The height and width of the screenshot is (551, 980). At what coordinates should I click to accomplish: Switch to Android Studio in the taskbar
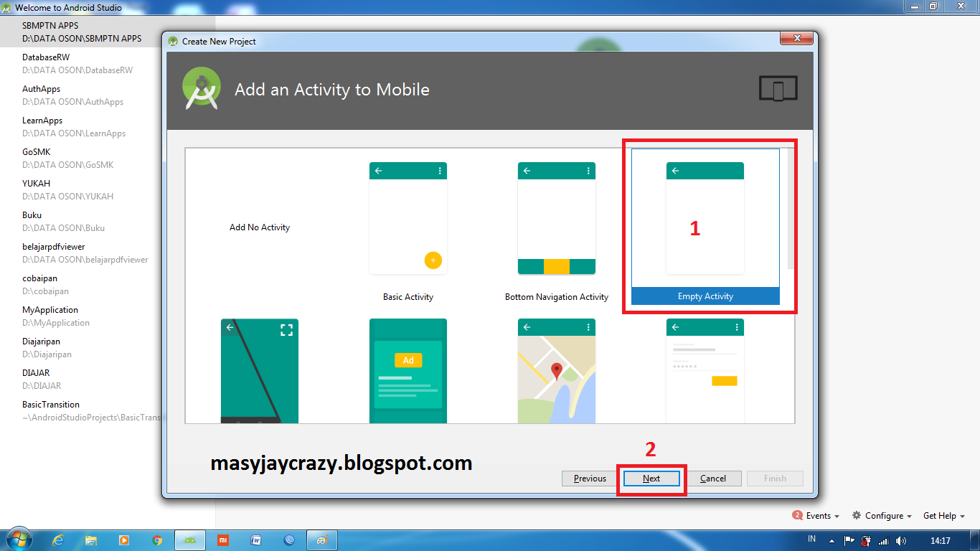190,540
